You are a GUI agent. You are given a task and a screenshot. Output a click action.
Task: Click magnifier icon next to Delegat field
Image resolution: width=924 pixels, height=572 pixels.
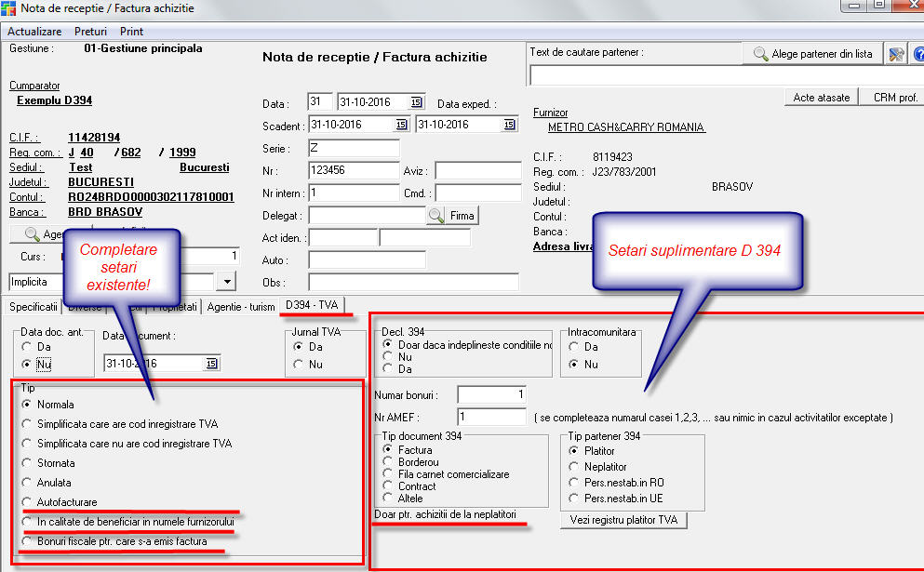coord(435,216)
